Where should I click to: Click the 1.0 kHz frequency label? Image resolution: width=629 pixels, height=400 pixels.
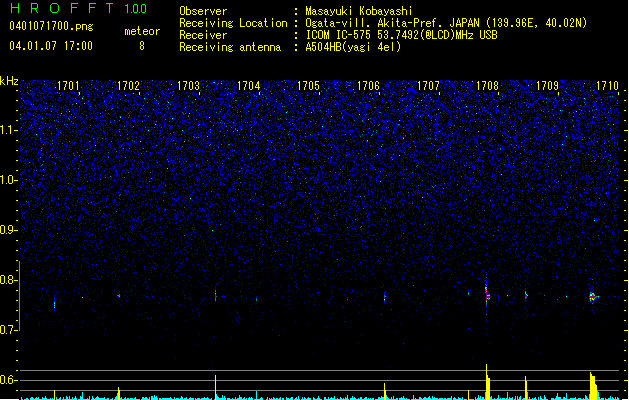(8, 180)
